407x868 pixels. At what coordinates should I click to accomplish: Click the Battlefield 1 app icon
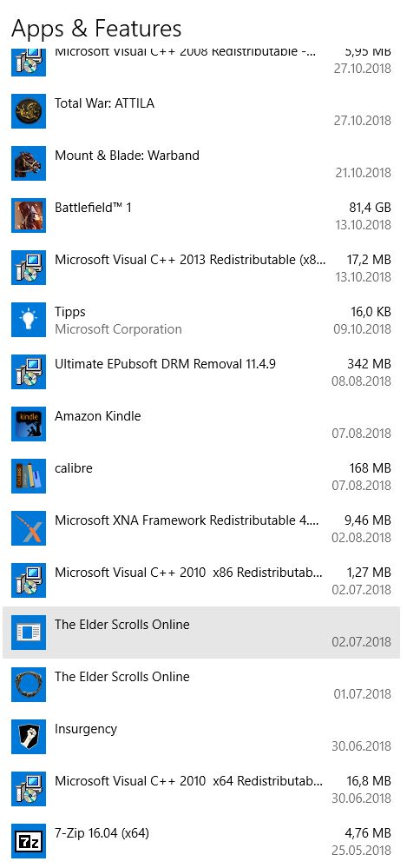click(28, 215)
